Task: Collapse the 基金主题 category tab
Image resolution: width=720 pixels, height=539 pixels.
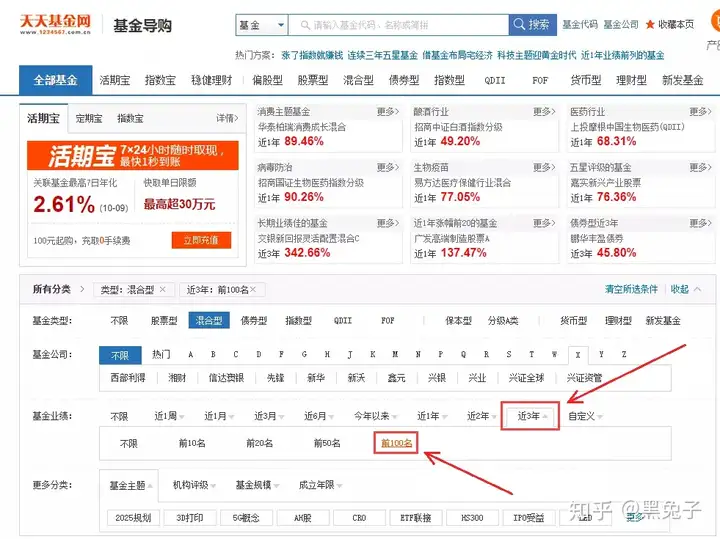Action: (x=130, y=485)
